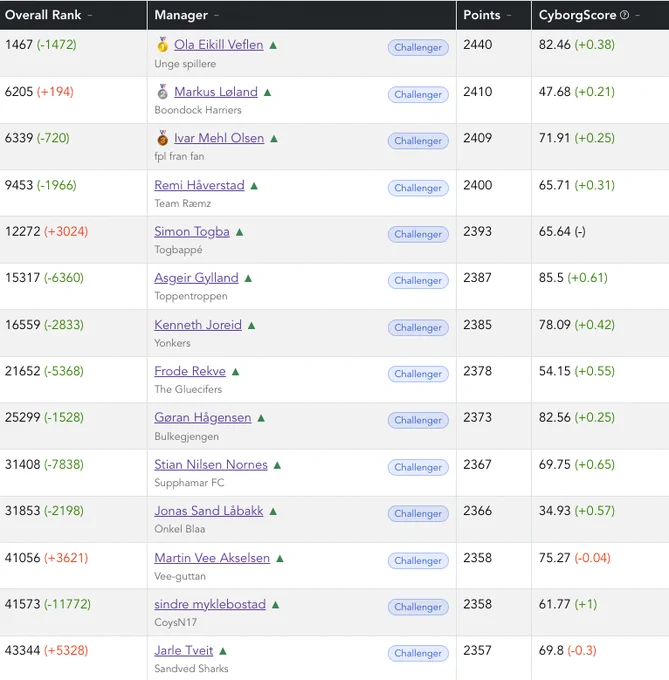This screenshot has height=680, width=669.
Task: Click Challenger badge in Martin Vee Akselsen row
Action: click(x=418, y=561)
